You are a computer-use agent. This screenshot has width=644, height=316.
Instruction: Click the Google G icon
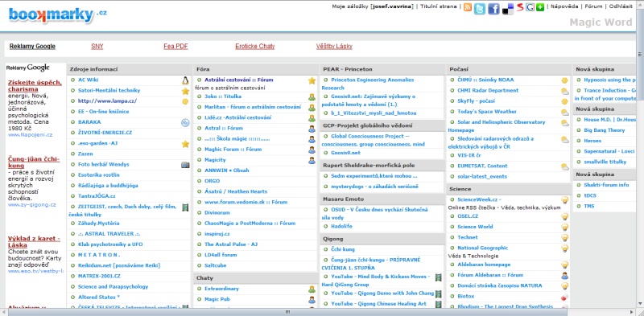530,7
